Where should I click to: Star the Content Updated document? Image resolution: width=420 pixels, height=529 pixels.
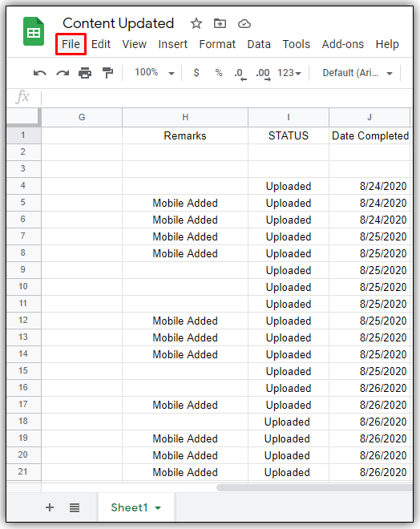point(196,23)
